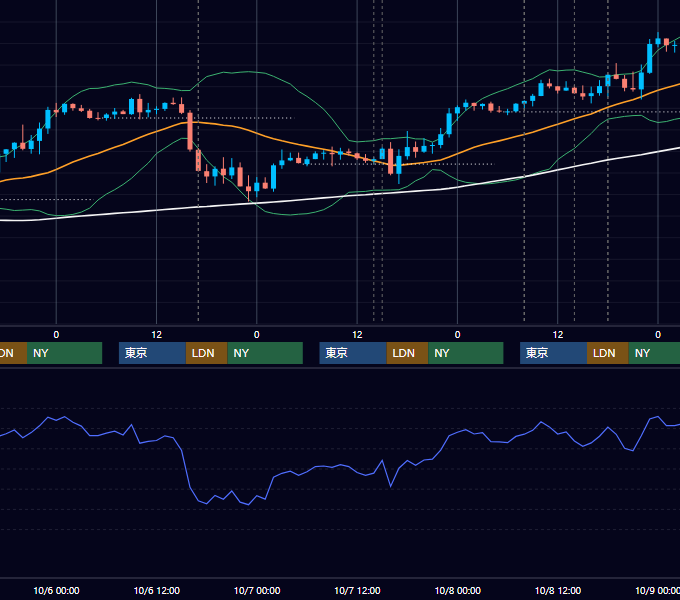Screen dimensions: 680x600
Task: Click the hour label 0 above 10/7 00:00
Action: 257,335
